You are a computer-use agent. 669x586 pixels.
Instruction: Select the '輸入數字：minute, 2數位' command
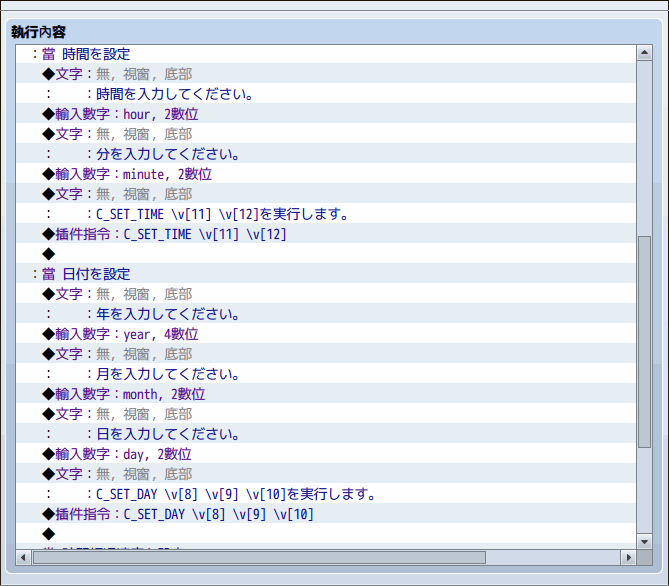click(326, 174)
